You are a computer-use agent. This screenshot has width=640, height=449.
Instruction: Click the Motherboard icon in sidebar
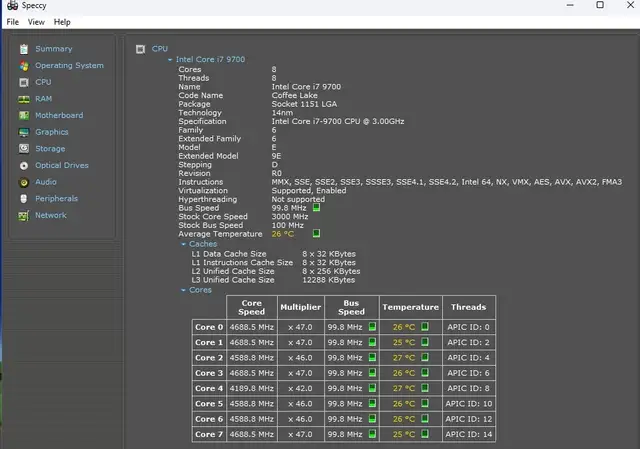pos(24,116)
